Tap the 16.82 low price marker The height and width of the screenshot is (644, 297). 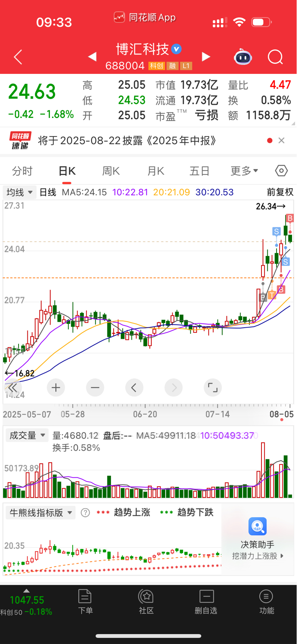point(20,373)
